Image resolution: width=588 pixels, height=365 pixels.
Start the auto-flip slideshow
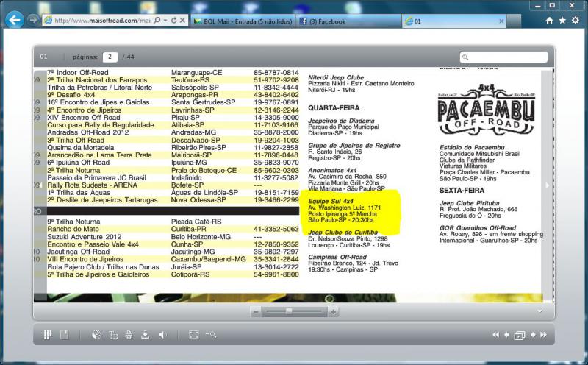520,335
